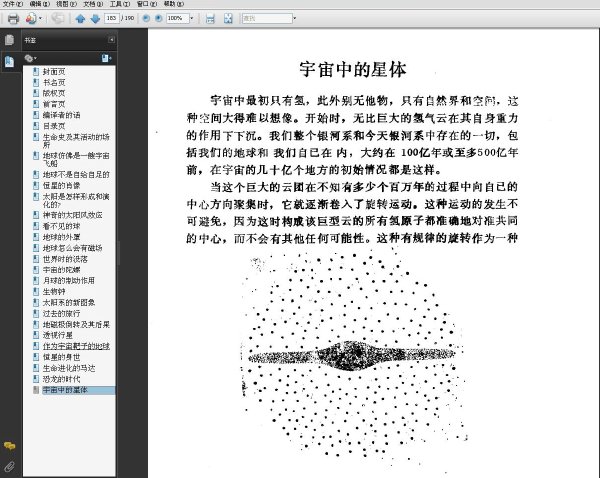
Task: Open the Pages thumbnail panel icon
Action: pos(9,40)
